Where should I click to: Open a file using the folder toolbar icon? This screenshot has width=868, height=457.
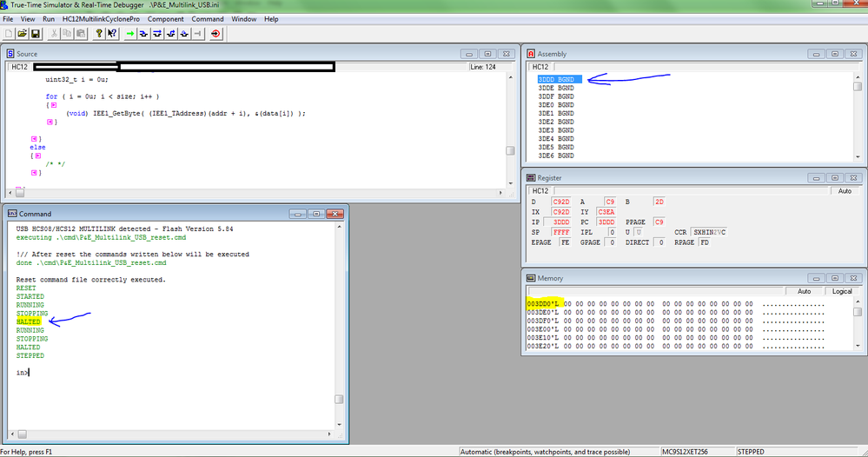(x=22, y=34)
